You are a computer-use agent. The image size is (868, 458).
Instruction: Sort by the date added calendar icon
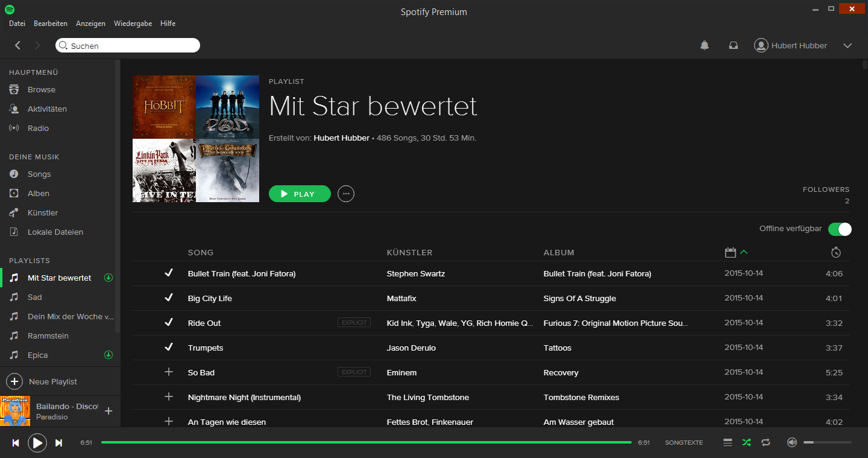click(x=731, y=252)
